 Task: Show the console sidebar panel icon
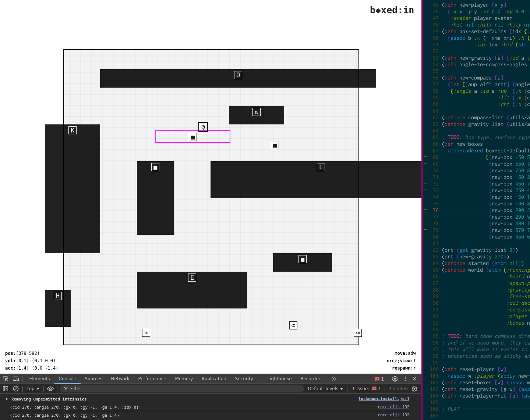pos(6,389)
